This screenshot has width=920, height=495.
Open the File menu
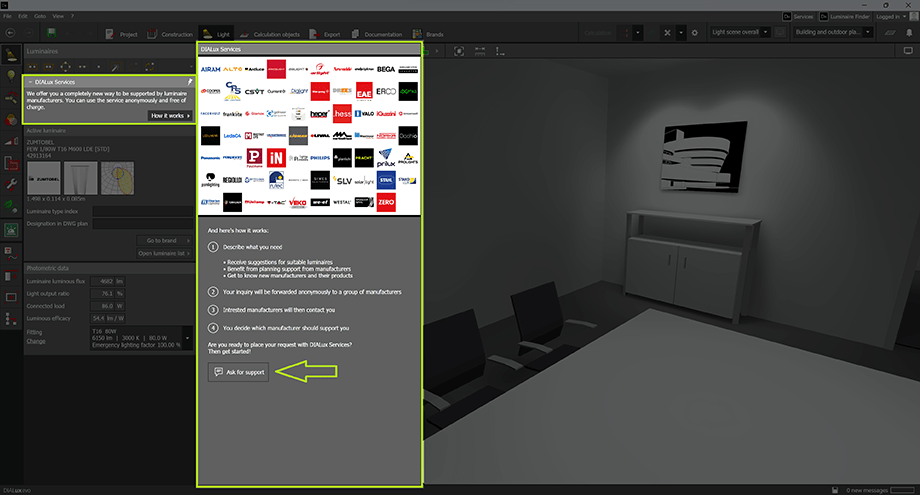[9, 17]
